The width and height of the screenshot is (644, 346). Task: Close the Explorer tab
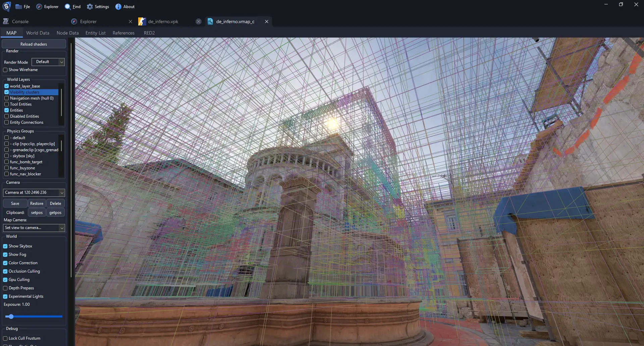pyautogui.click(x=130, y=21)
